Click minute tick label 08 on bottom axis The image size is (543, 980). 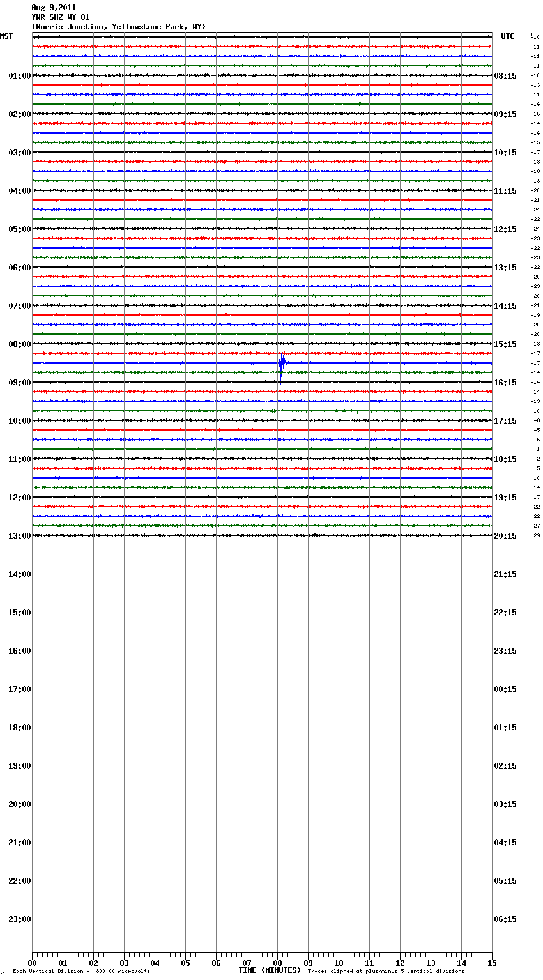pyautogui.click(x=277, y=963)
